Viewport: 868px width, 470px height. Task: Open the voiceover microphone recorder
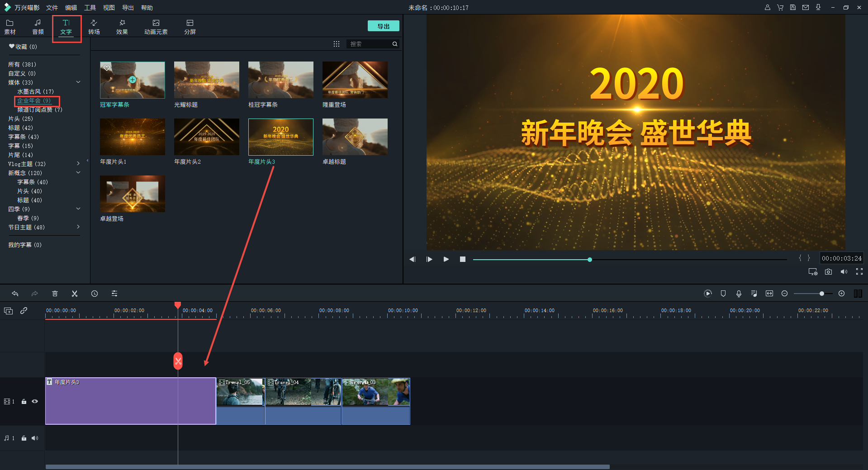click(739, 294)
